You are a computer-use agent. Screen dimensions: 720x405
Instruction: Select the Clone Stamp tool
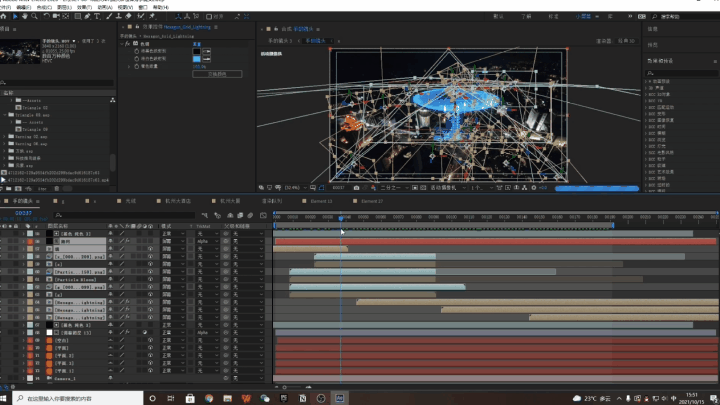pos(118,16)
